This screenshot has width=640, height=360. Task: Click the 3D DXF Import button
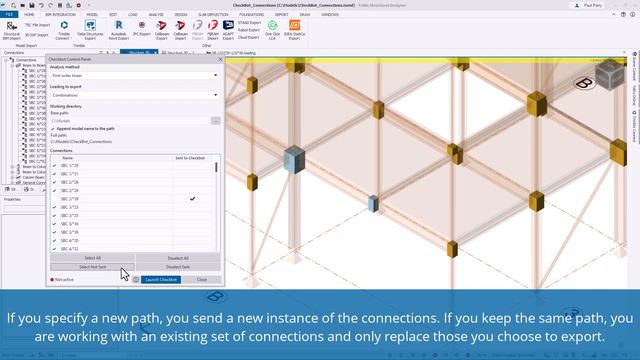(x=37, y=35)
